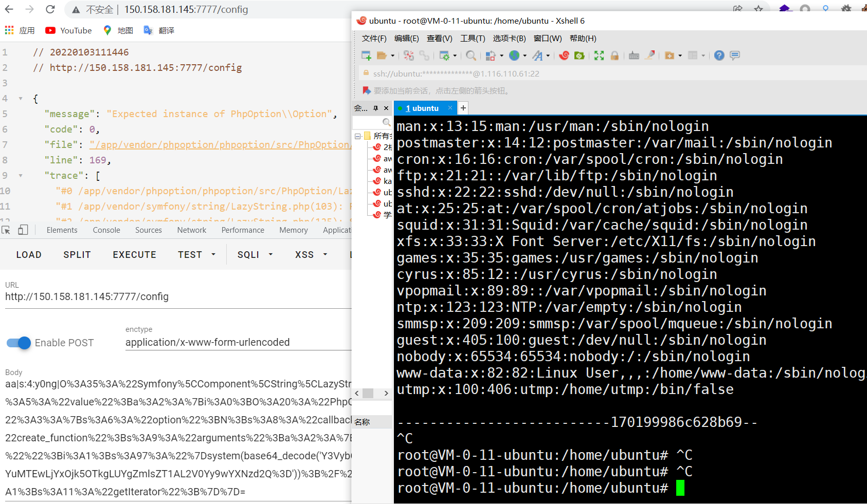Click the font 'A' icon in Xshell toolbar
This screenshot has width=867, height=504.
(537, 55)
